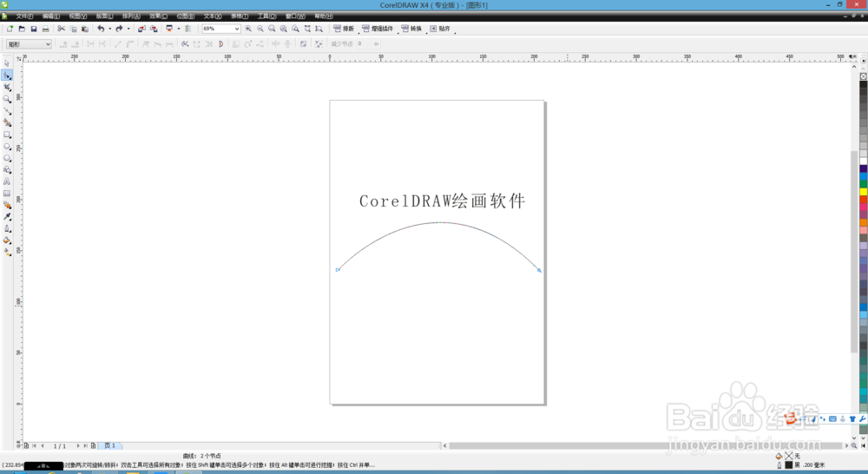
Task: Go to next page arrow in navigator
Action: tap(78, 445)
